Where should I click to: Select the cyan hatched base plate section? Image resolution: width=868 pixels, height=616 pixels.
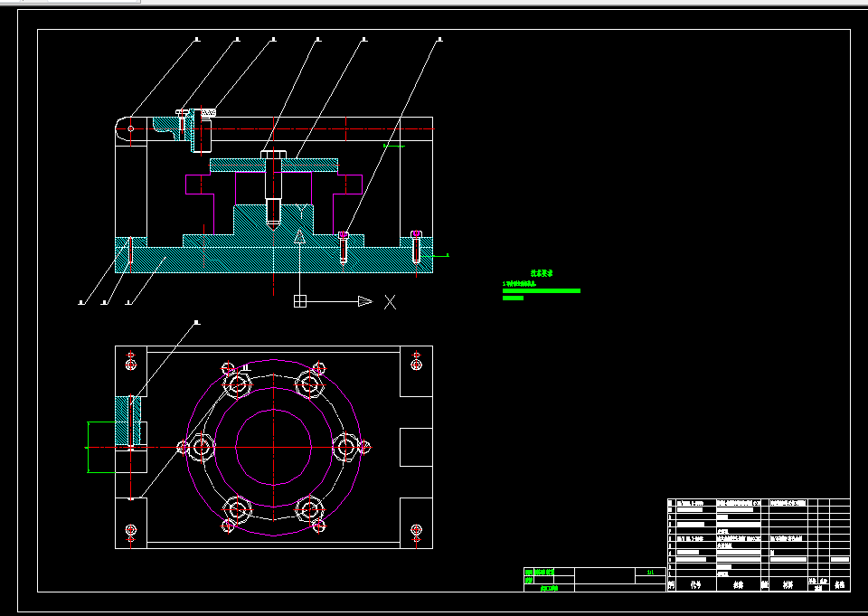point(273,260)
